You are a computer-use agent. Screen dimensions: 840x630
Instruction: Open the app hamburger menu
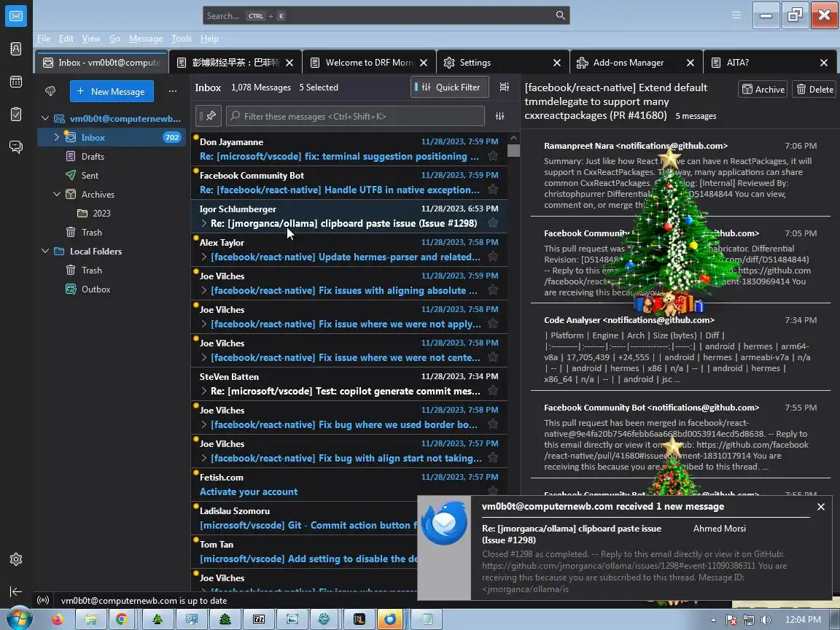pos(736,15)
